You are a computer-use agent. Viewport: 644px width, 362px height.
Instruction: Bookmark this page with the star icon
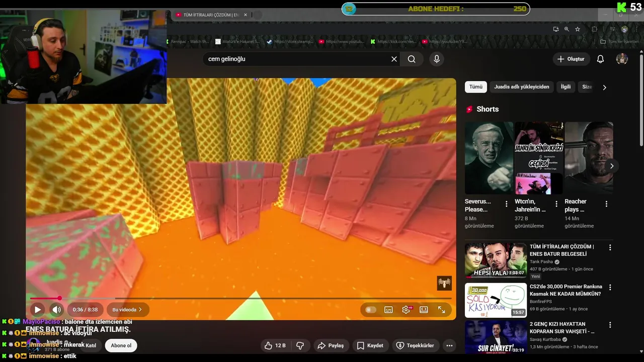click(x=578, y=29)
